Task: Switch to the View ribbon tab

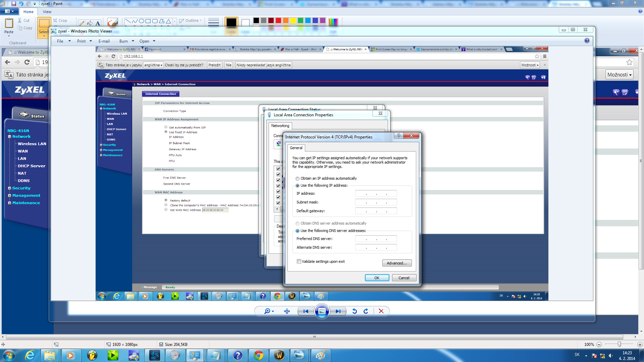Action: pos(47,12)
